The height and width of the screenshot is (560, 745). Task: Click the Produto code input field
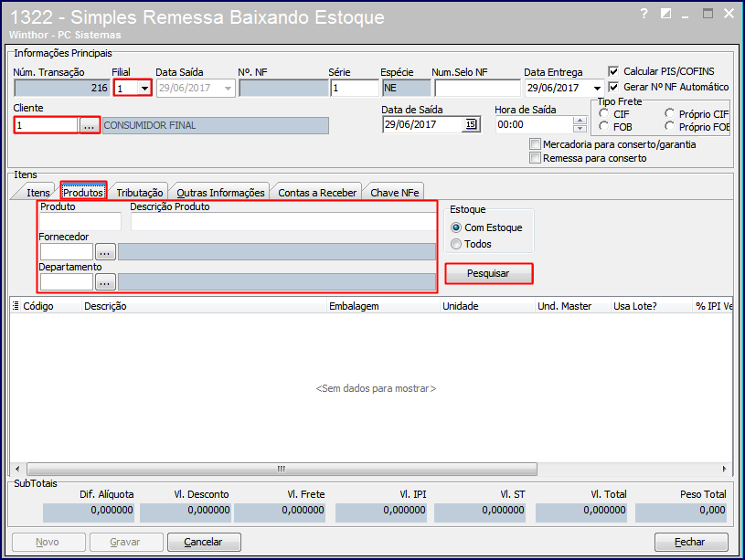pos(80,222)
